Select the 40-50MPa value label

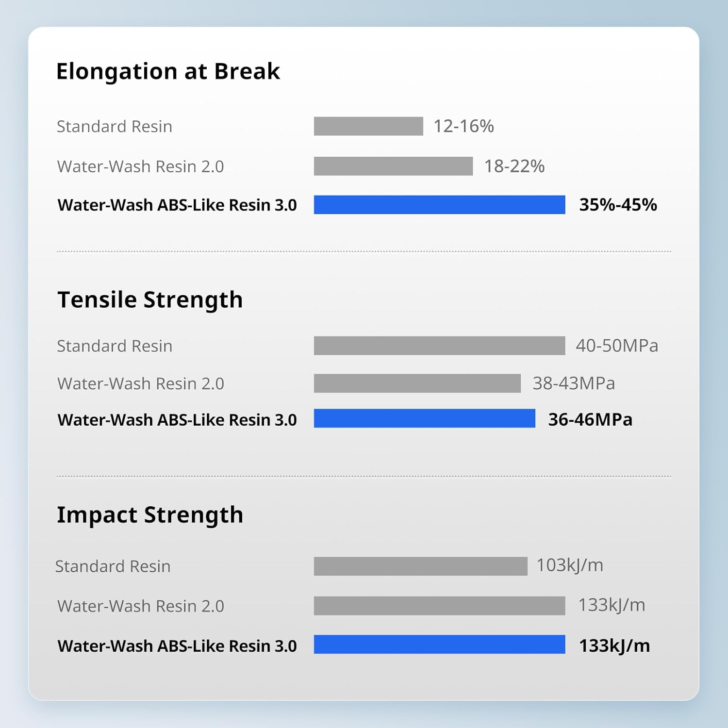pos(617,346)
